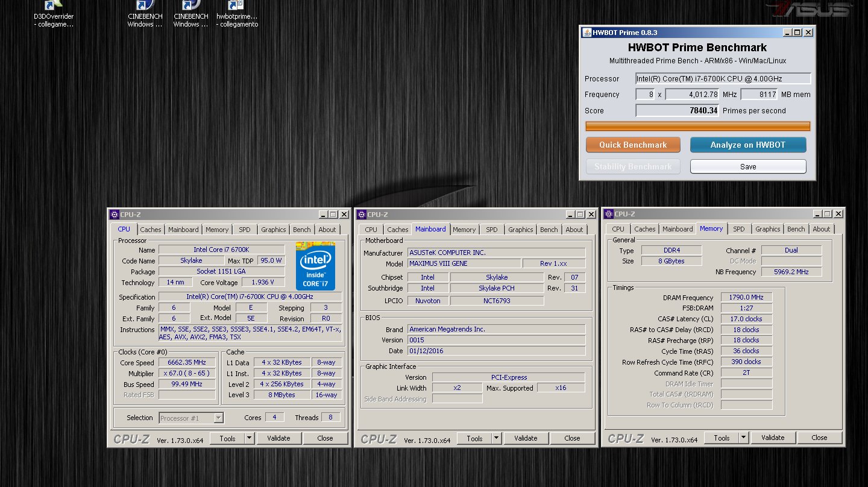Click the DRAM Frequency 1790.0 MHz value

(x=746, y=298)
